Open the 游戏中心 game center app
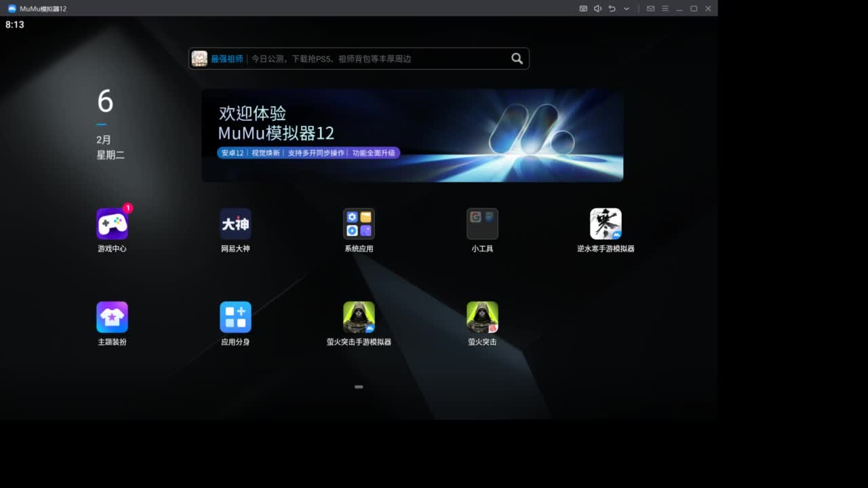 112,224
